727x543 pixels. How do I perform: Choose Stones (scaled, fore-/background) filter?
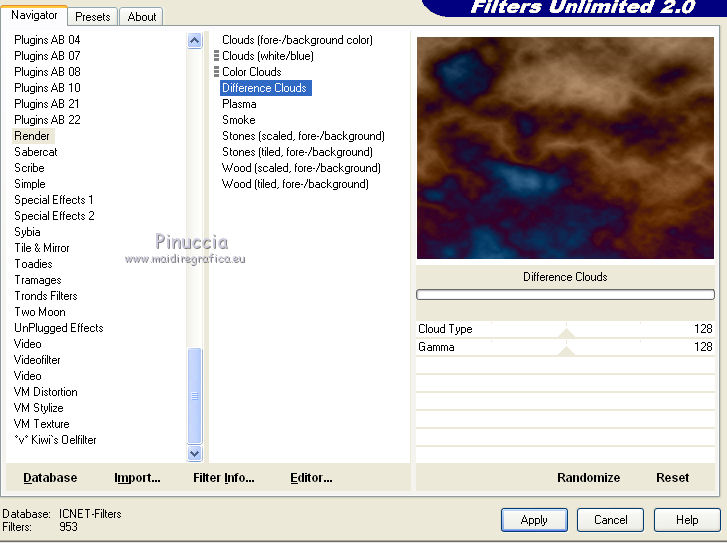point(303,136)
